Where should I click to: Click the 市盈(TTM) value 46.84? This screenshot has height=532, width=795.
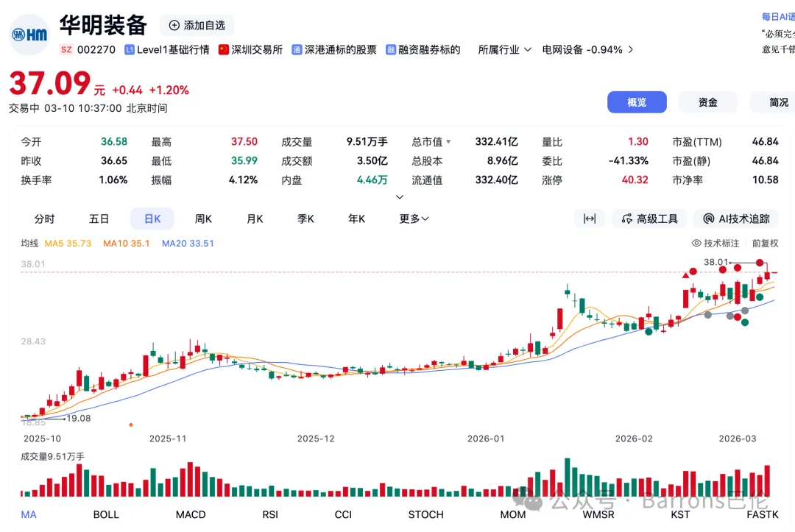(765, 142)
